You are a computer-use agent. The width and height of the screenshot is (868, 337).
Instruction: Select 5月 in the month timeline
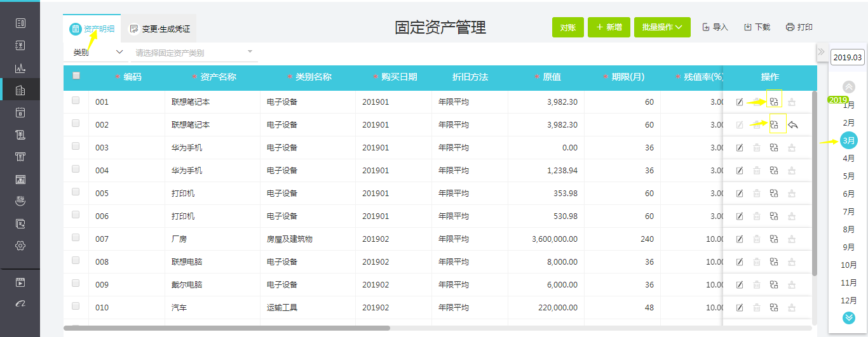pyautogui.click(x=848, y=176)
